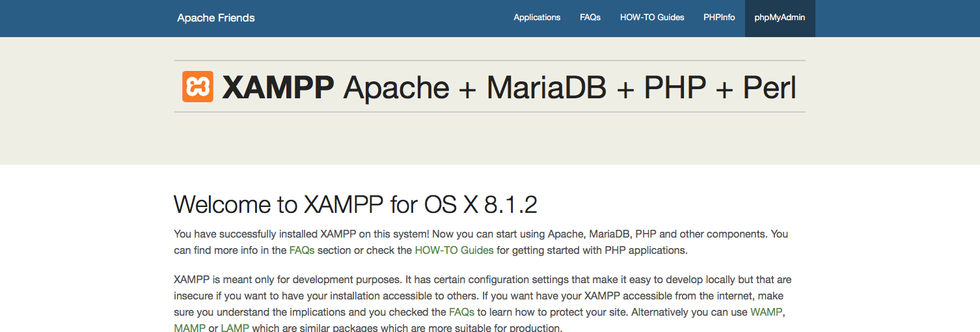This screenshot has width=980, height=332.
Task: Click the FAQs link in the first paragraph
Action: [302, 250]
